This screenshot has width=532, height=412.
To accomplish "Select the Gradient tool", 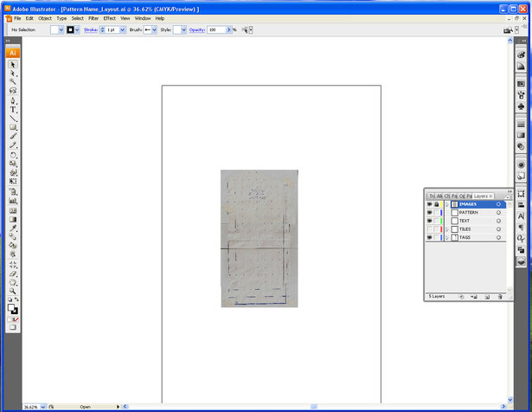I will point(13,219).
